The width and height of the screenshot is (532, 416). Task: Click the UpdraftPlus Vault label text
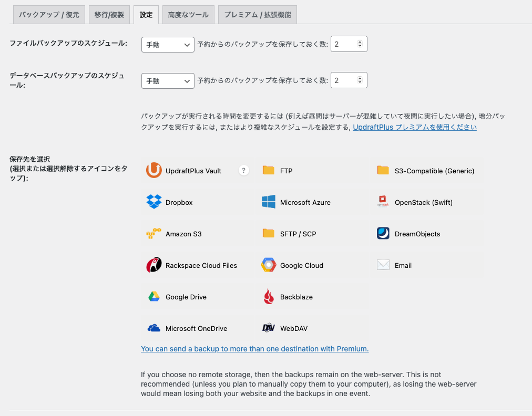coord(193,171)
